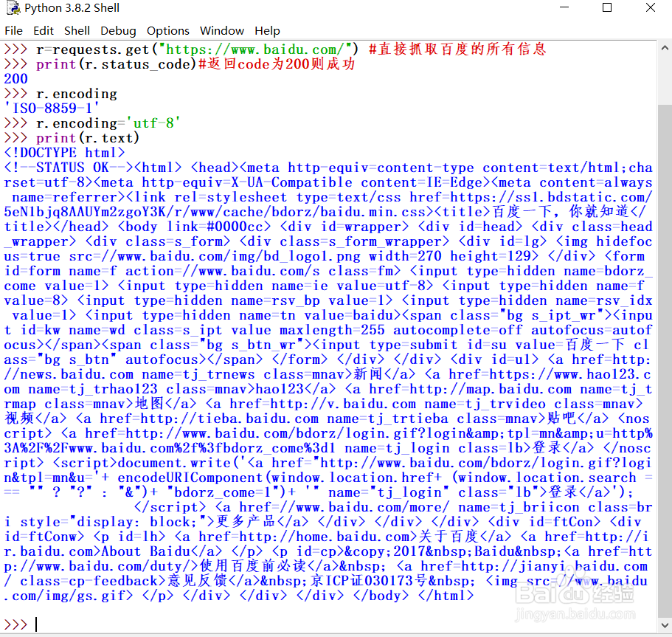Open the Shell menu
This screenshot has width=672, height=637.
[77, 31]
